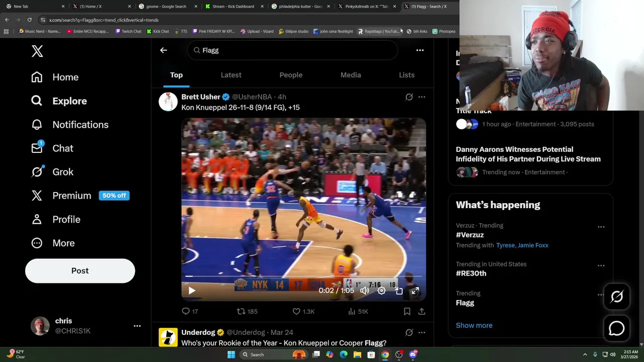
Task: Open search settings three-dot menu
Action: (420, 50)
